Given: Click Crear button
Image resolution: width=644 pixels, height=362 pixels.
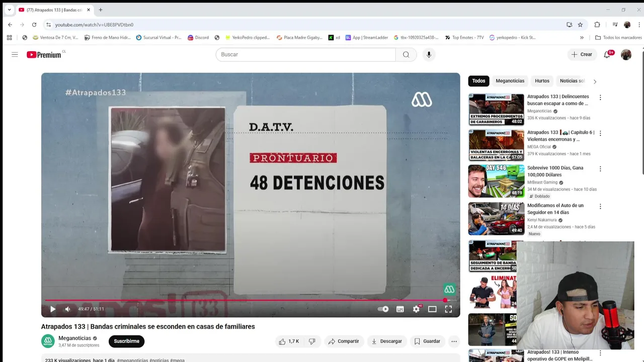Looking at the screenshot, I should pyautogui.click(x=582, y=54).
